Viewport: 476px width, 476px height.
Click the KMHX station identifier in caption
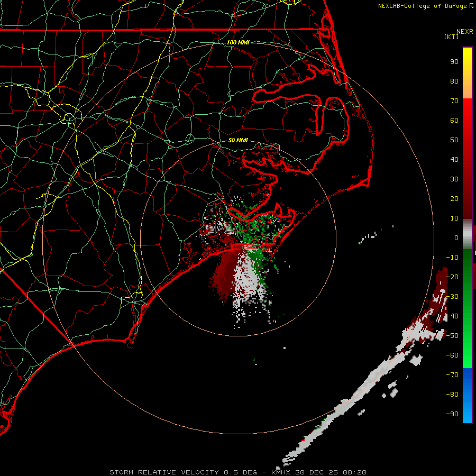(x=281, y=472)
